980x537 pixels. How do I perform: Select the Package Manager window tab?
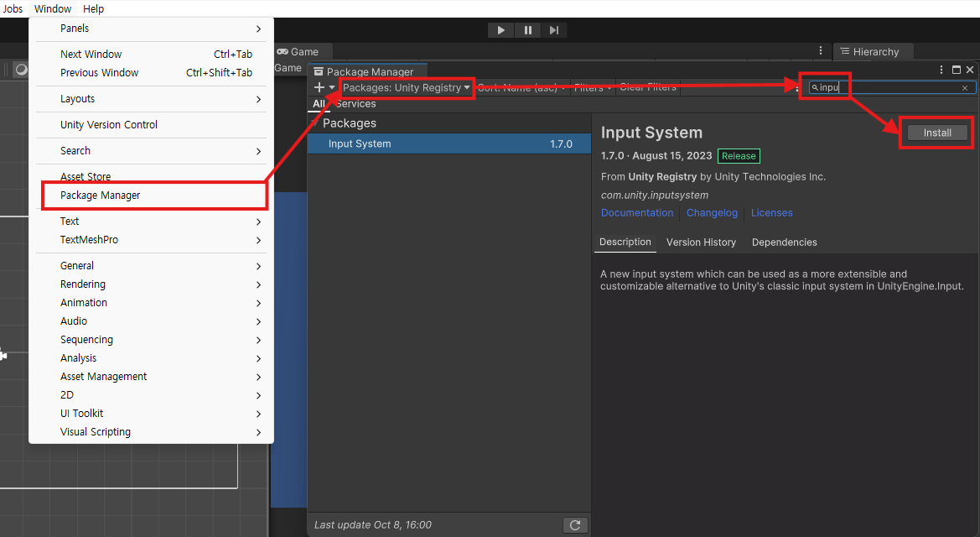click(367, 71)
